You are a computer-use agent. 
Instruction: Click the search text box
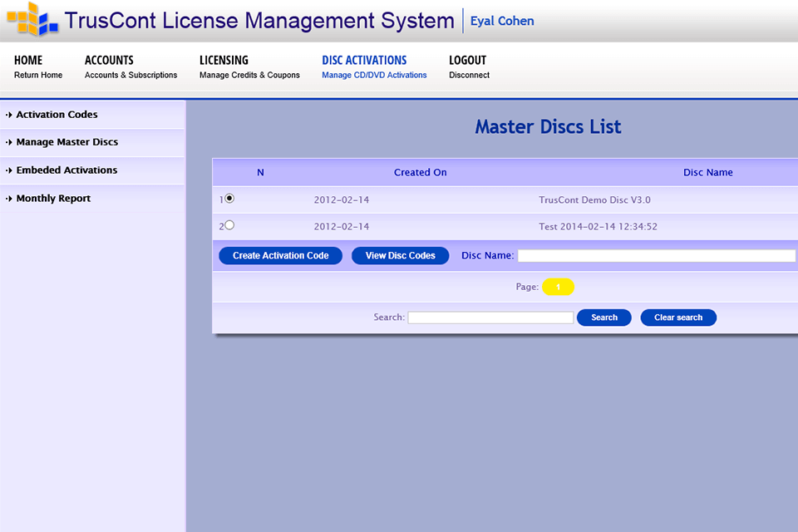tap(490, 317)
